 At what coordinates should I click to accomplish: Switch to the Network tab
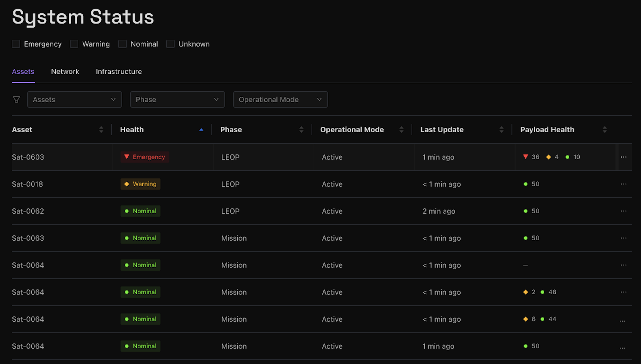65,72
